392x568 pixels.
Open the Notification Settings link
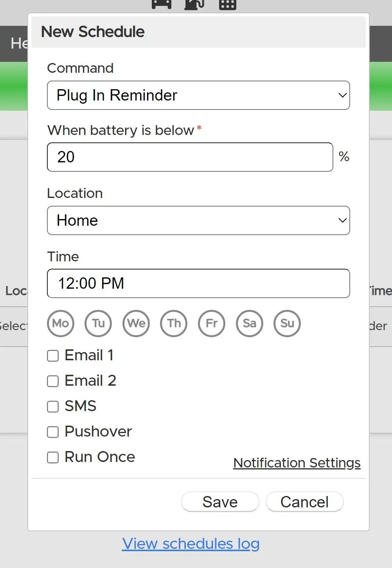(x=297, y=463)
